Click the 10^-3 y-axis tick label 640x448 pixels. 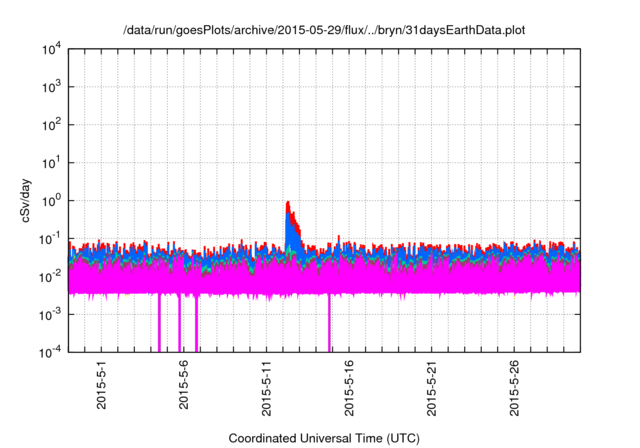(x=50, y=315)
